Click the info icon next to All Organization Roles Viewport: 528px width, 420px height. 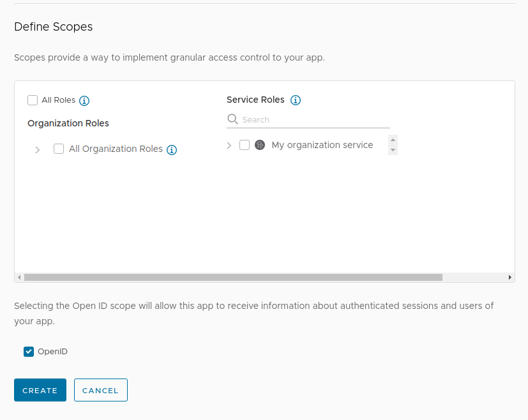coord(171,149)
